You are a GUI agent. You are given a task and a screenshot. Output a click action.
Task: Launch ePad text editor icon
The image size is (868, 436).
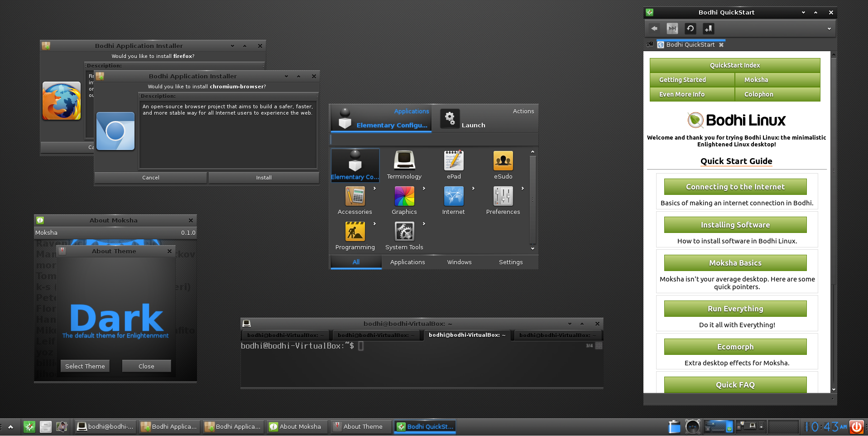coord(454,160)
